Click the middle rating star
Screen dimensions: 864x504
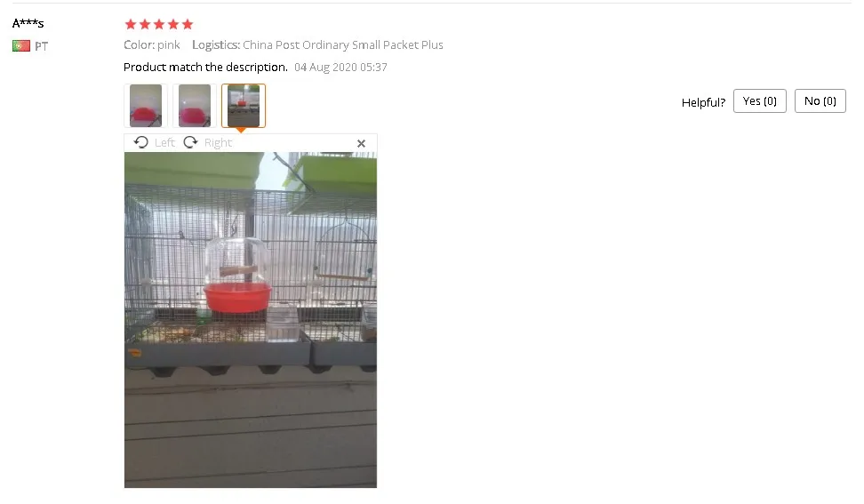tap(159, 24)
